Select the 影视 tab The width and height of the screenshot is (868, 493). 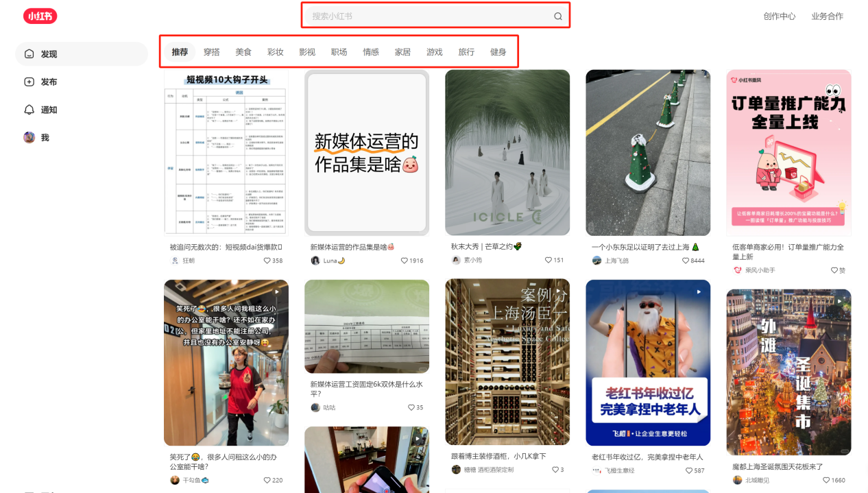point(307,52)
